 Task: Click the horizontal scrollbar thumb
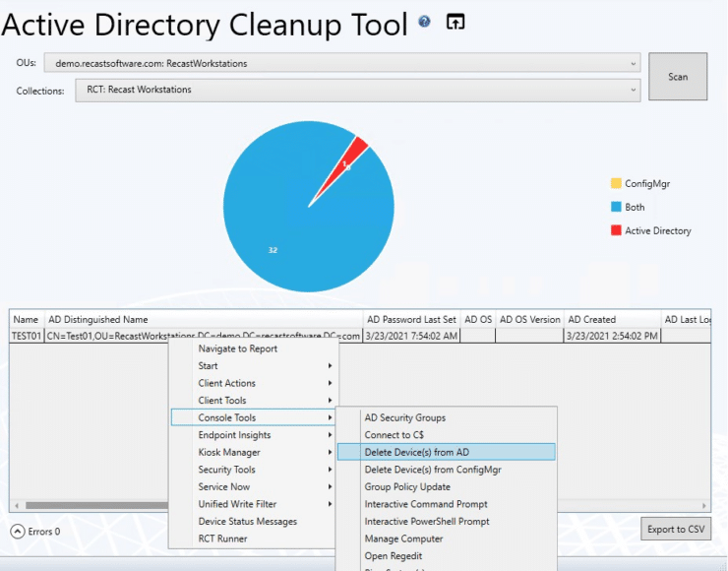click(96, 505)
